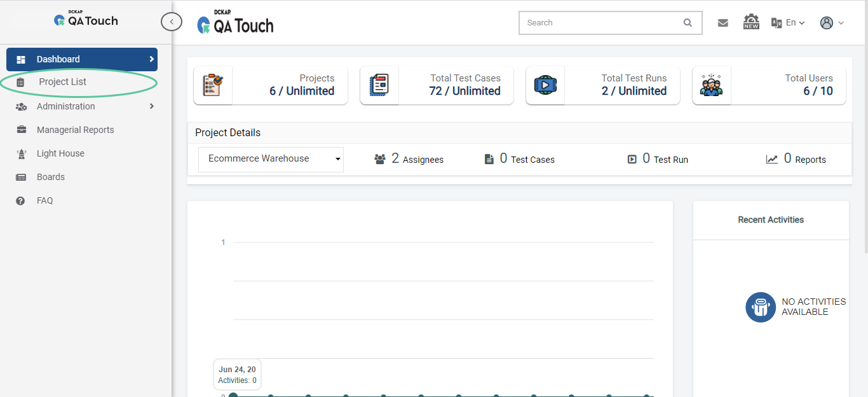
Task: Collapse the sidebar with the arrow button
Action: (172, 22)
